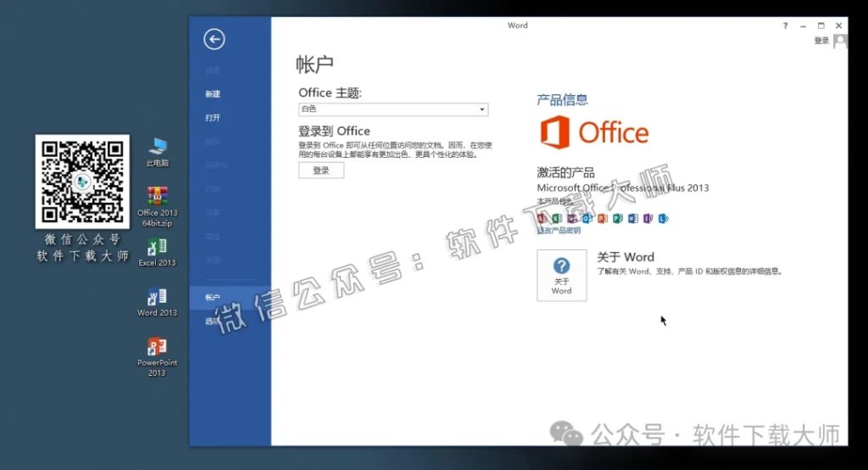This screenshot has height=470, width=868.
Task: Close the Word window
Action: pyautogui.click(x=838, y=25)
